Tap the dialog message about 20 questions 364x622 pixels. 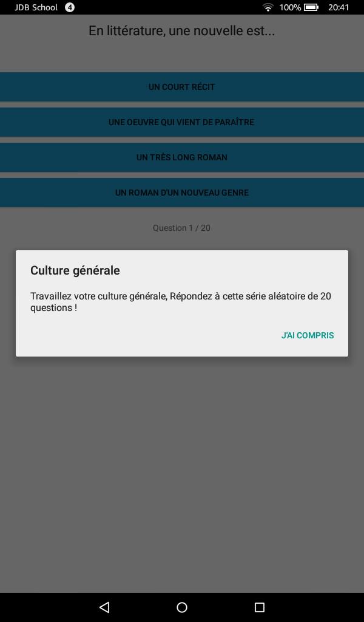[x=181, y=302]
